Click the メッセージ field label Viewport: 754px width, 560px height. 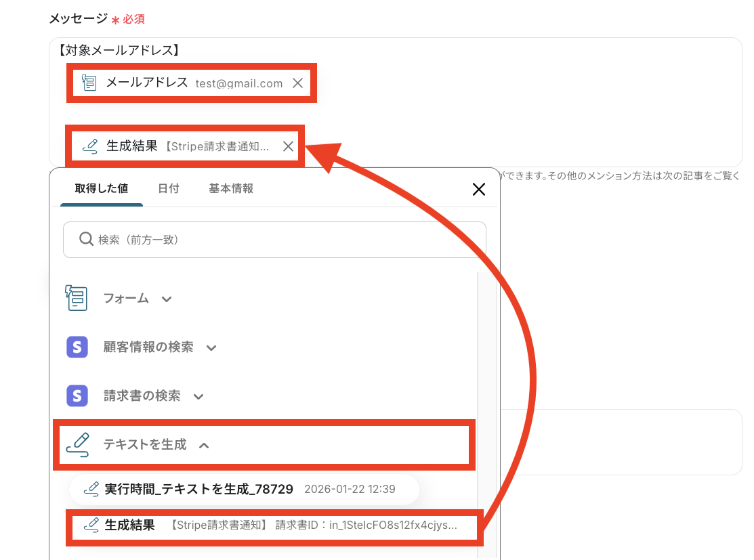click(79, 19)
